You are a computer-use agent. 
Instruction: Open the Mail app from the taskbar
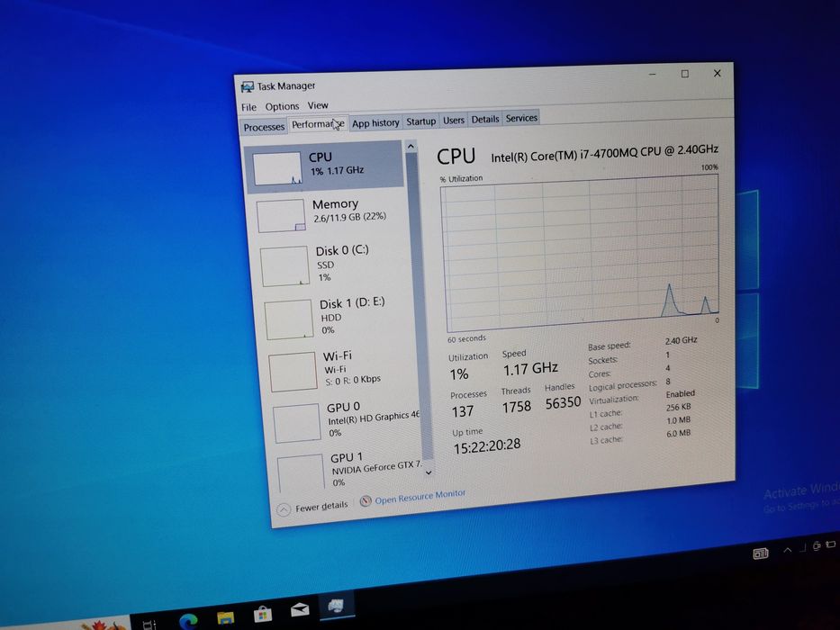pyautogui.click(x=300, y=609)
